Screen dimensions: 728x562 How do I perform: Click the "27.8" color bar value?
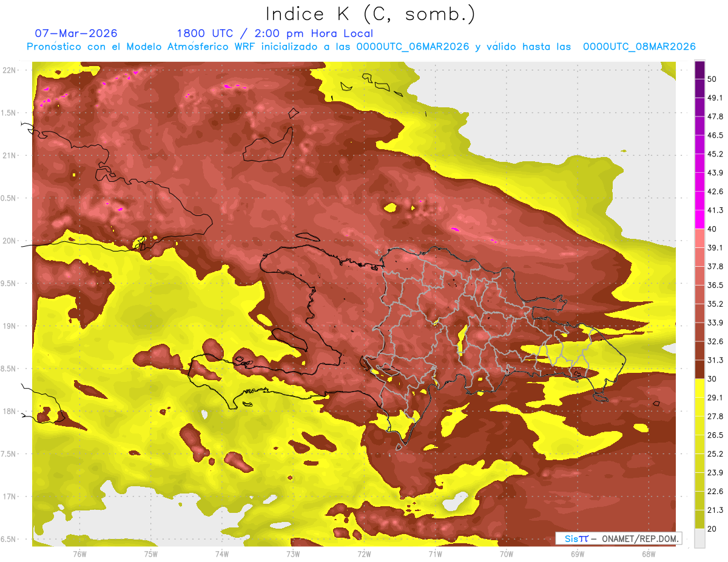[x=715, y=416]
